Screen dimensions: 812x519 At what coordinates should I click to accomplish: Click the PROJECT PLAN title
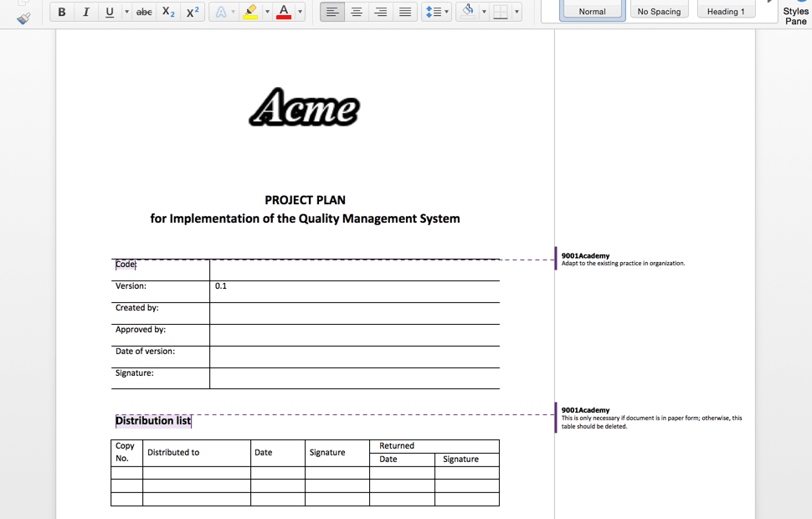pyautogui.click(x=305, y=200)
